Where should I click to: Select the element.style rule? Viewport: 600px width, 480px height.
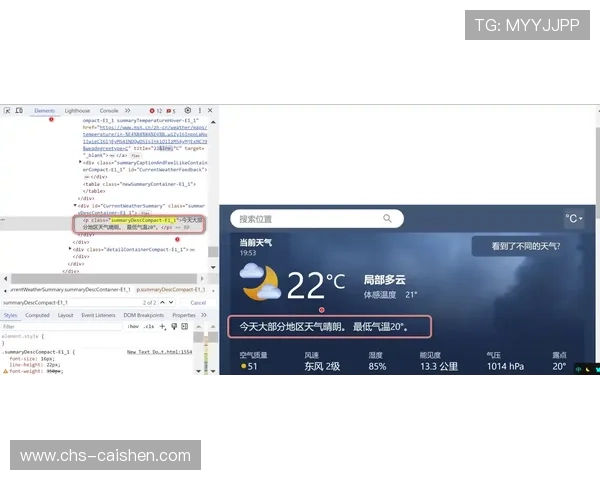[x=23, y=336]
